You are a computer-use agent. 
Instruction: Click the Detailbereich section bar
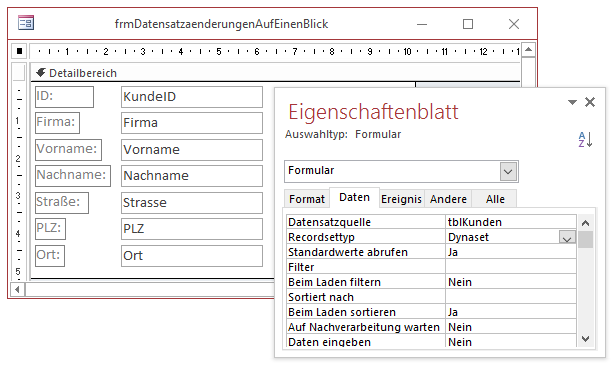click(x=275, y=73)
